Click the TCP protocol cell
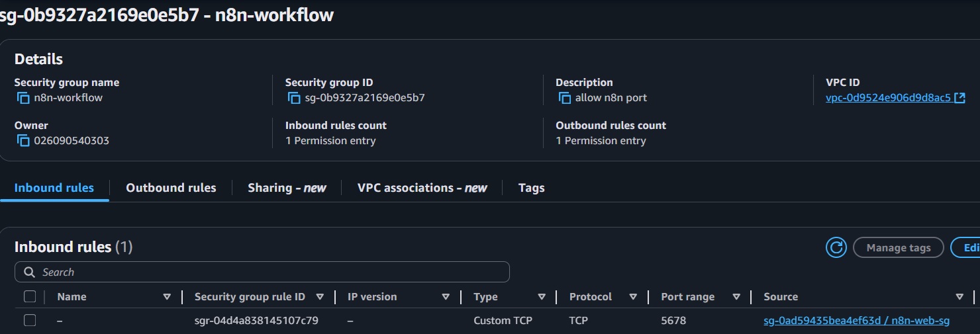Screen dimensions: 980x334 coord(579,321)
